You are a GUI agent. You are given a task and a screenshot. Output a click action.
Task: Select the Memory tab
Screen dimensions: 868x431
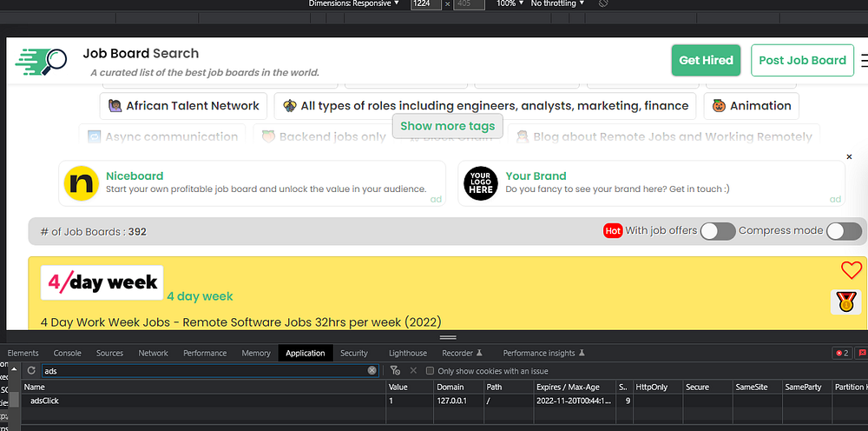(256, 353)
